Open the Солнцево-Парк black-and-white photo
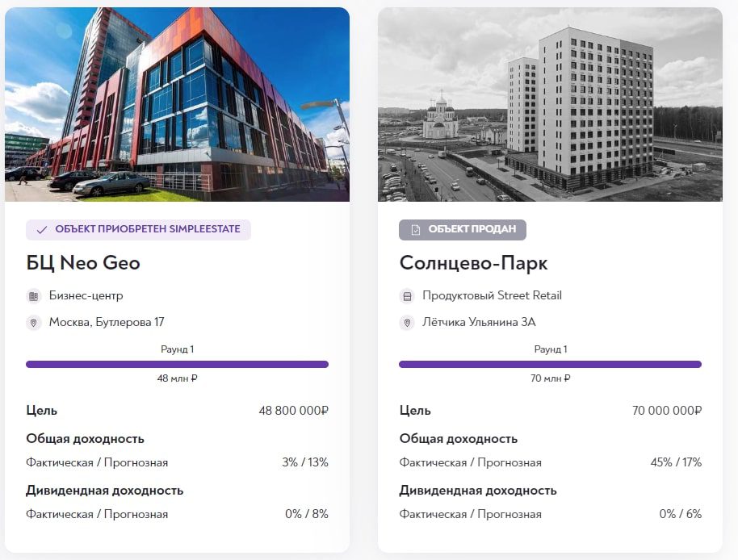738x560 pixels. point(550,104)
